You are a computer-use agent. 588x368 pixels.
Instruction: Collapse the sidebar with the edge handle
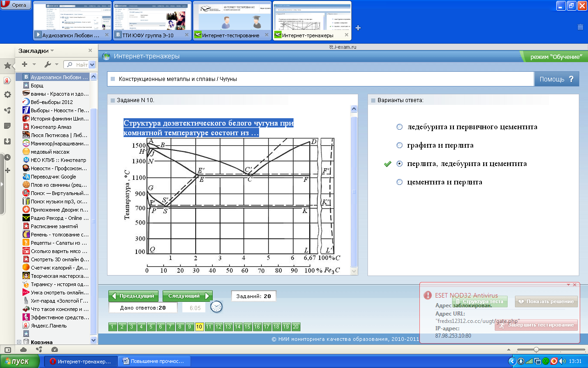1,184
